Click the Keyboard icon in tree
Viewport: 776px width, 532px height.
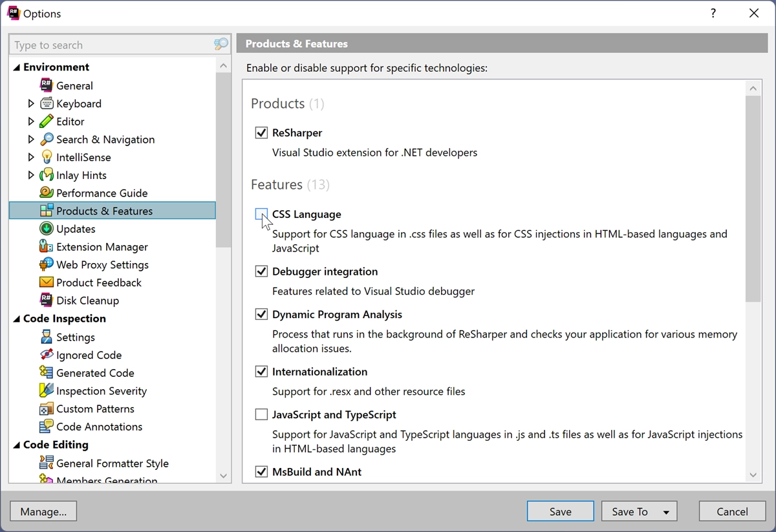pos(47,103)
